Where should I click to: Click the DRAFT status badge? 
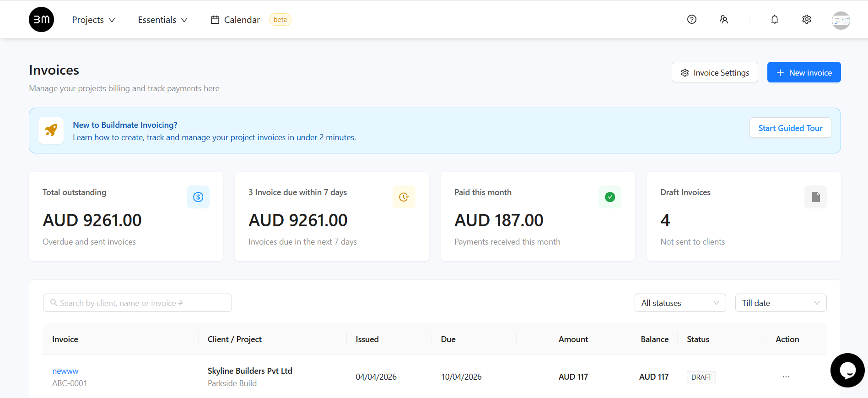[701, 377]
